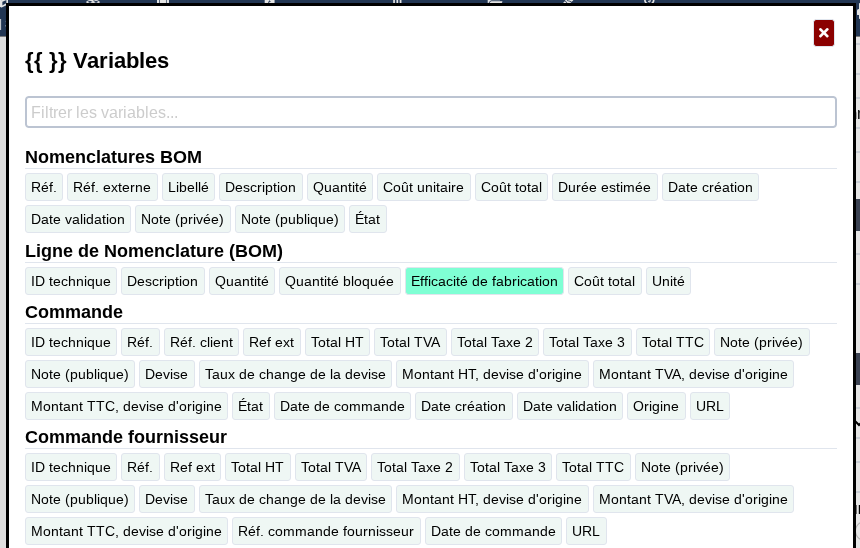Click the Date création chip in Nomenclatures BOM
This screenshot has height=548, width=860.
point(710,188)
